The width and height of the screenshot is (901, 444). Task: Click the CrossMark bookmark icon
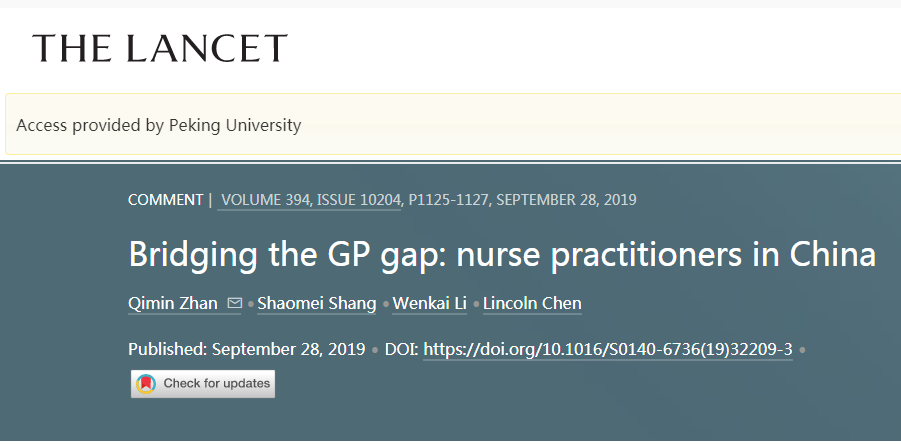(x=147, y=383)
